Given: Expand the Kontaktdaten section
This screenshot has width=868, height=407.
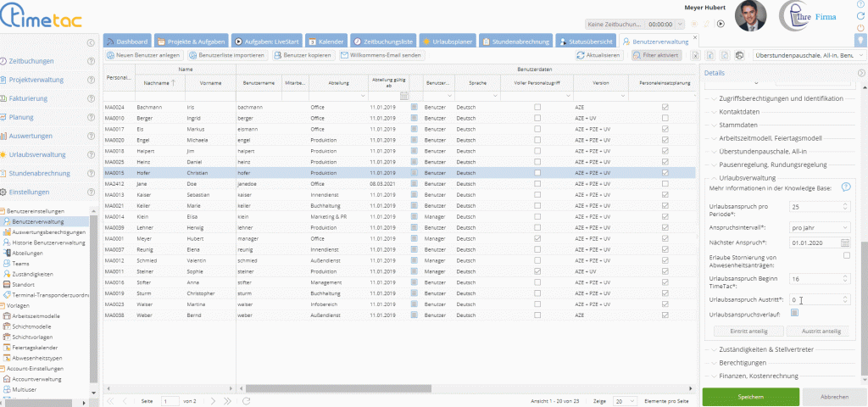Looking at the screenshot, I should pos(738,111).
